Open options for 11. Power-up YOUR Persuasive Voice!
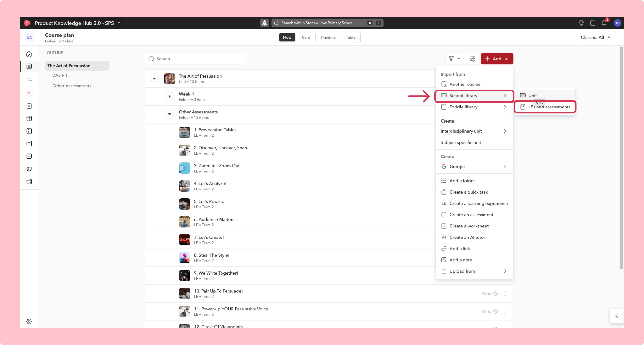 pos(505,312)
